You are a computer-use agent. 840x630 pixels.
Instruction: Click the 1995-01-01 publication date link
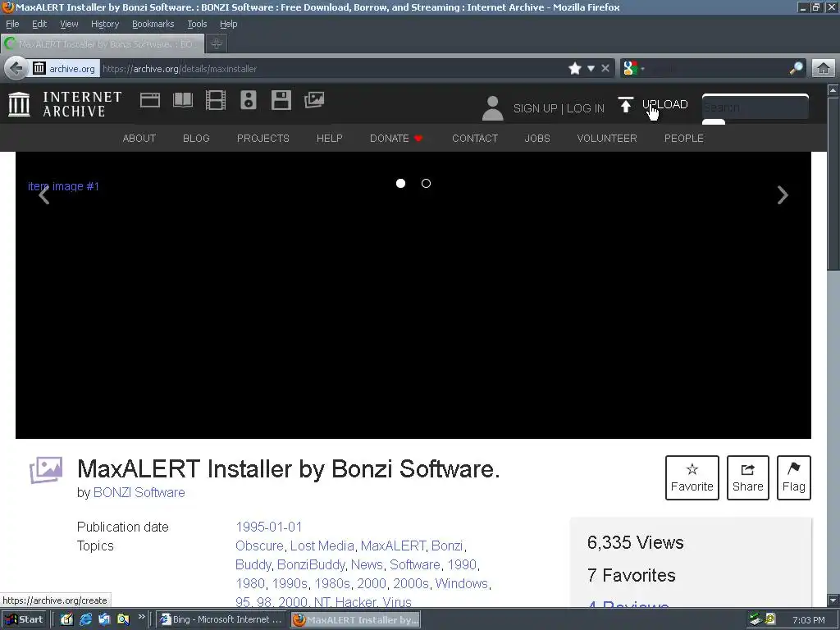[x=269, y=527]
